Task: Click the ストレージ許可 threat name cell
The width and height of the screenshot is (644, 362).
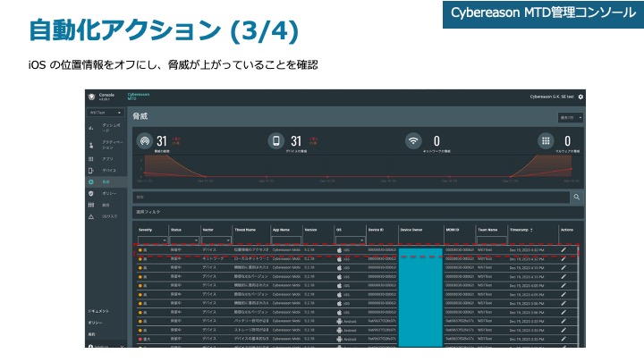Action: coord(251,330)
